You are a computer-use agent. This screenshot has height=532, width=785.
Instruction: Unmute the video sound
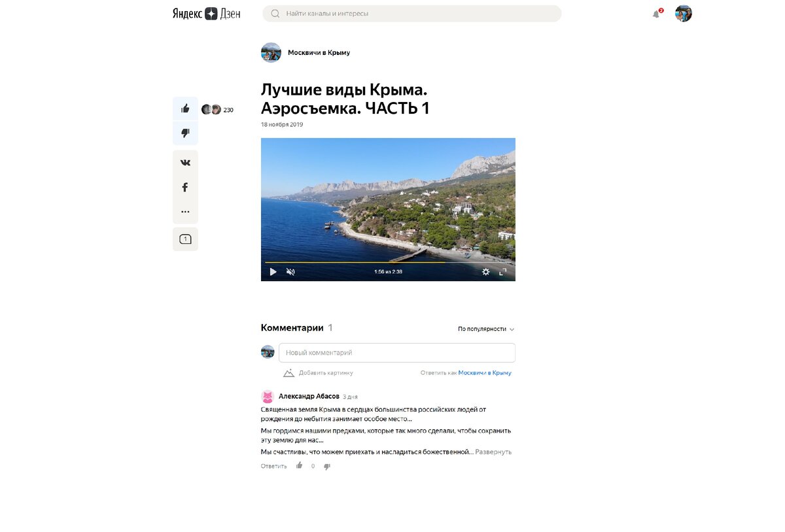[x=290, y=272]
